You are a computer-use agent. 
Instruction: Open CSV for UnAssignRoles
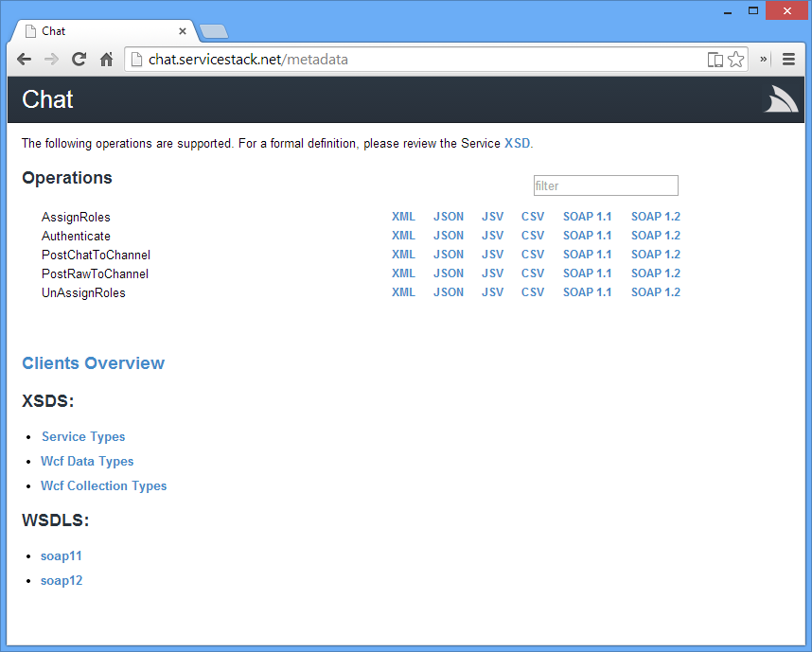(x=533, y=292)
